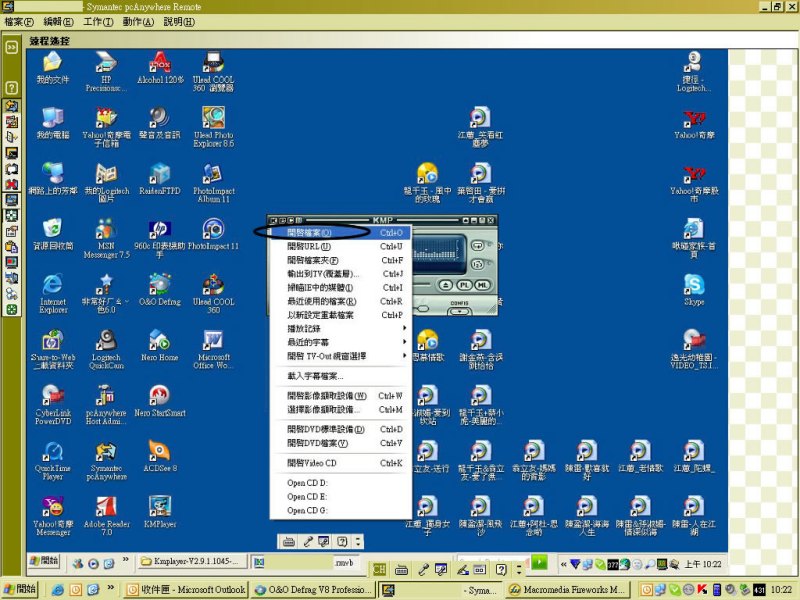
Task: Select the 我的電腦 desktop icon
Action: point(53,122)
